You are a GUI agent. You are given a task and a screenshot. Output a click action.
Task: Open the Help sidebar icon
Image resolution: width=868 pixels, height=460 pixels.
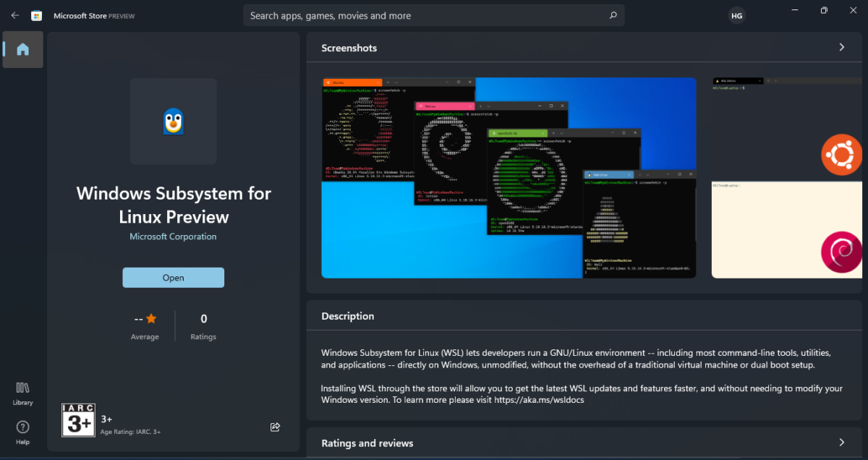tap(22, 433)
